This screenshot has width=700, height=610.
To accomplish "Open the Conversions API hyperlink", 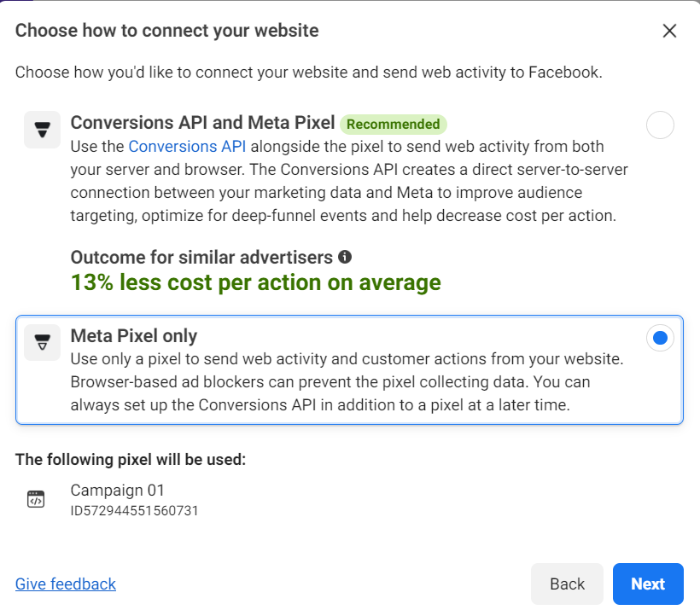I will (187, 147).
